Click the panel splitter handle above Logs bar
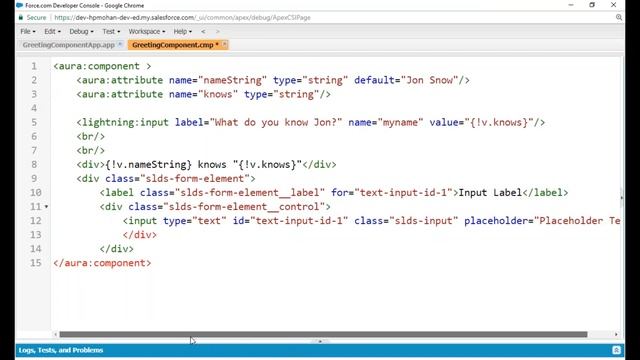Image resolution: width=640 pixels, height=360 pixels. [x=320, y=341]
